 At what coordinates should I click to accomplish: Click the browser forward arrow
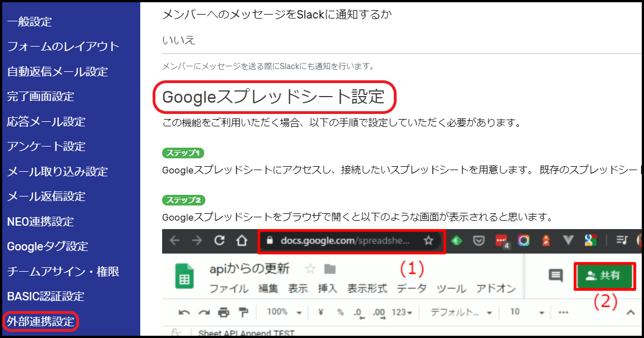(x=197, y=240)
